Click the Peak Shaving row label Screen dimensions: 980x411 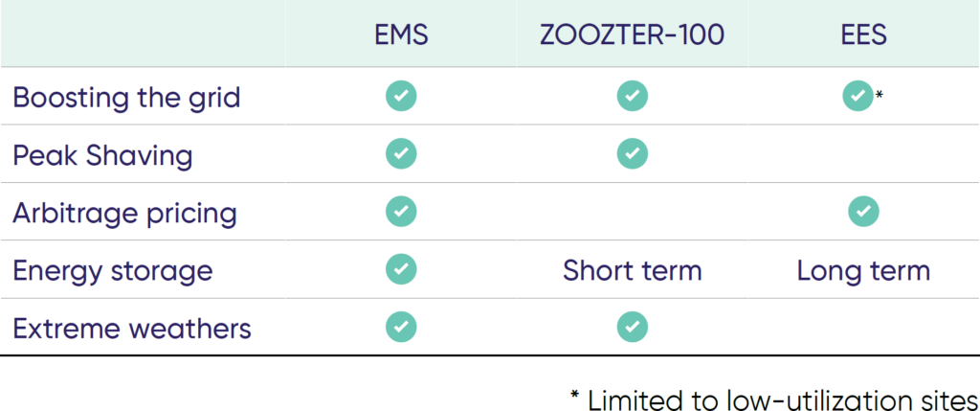tap(102, 156)
